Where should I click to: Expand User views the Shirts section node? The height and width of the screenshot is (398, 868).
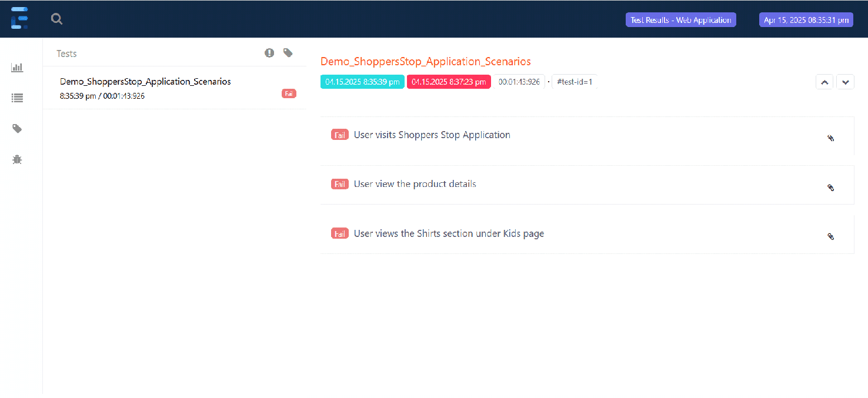[587, 234]
